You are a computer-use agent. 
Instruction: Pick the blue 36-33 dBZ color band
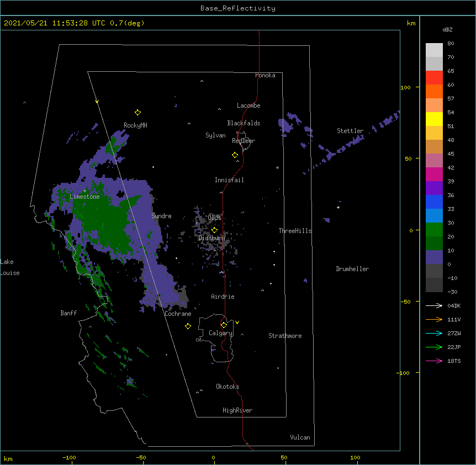434,202
